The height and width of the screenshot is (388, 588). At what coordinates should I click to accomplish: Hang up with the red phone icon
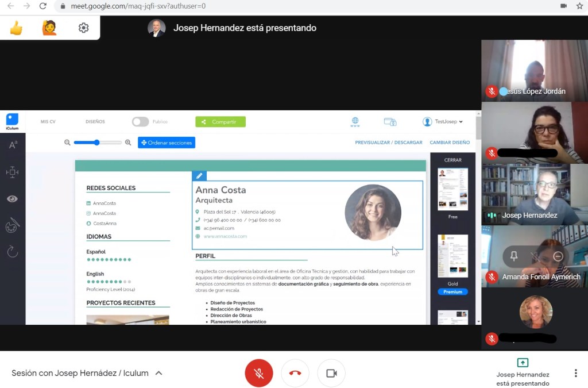[x=295, y=373]
